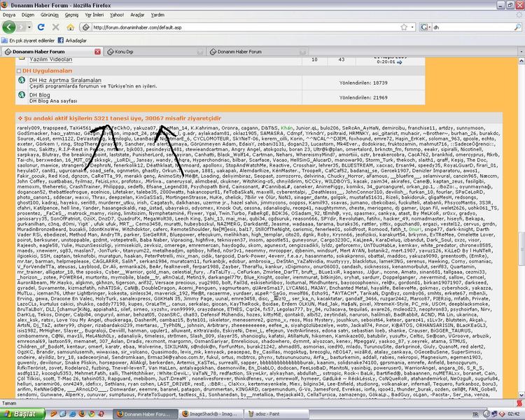Go to the home page icon
The width and height of the screenshot is (525, 420).
(70, 27)
